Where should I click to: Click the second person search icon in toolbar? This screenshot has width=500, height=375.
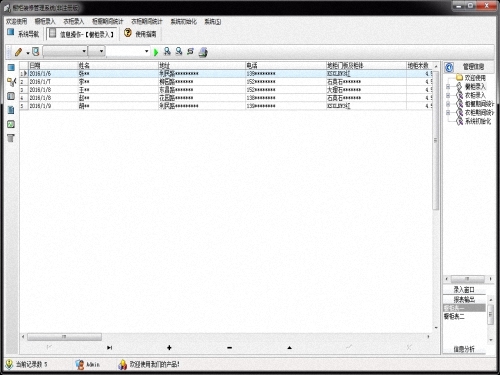coord(179,51)
